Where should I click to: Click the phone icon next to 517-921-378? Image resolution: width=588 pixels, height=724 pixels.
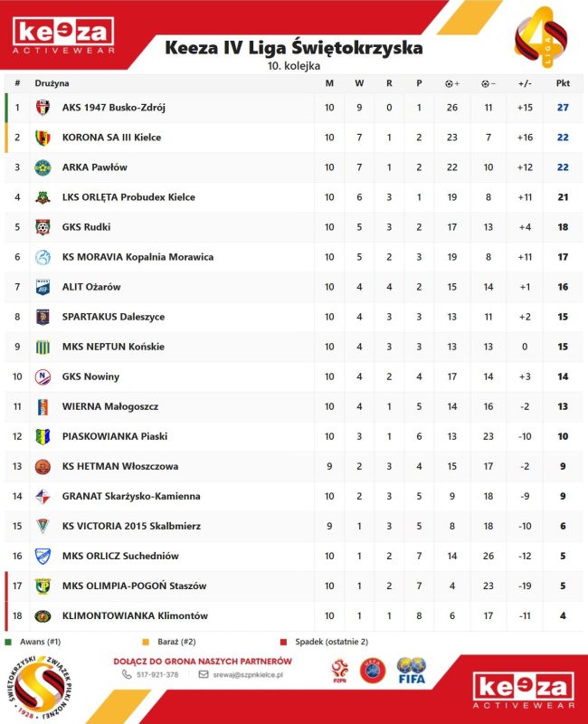coord(128,674)
